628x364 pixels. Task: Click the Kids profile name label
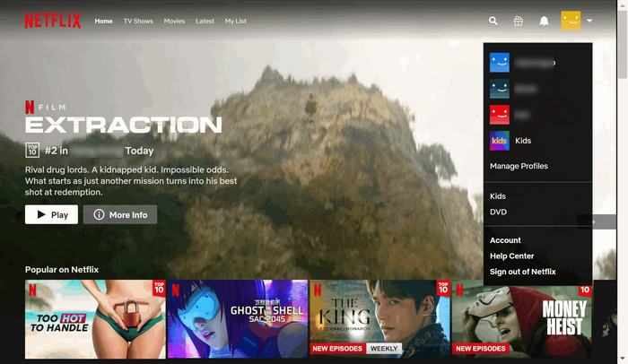[x=523, y=141]
